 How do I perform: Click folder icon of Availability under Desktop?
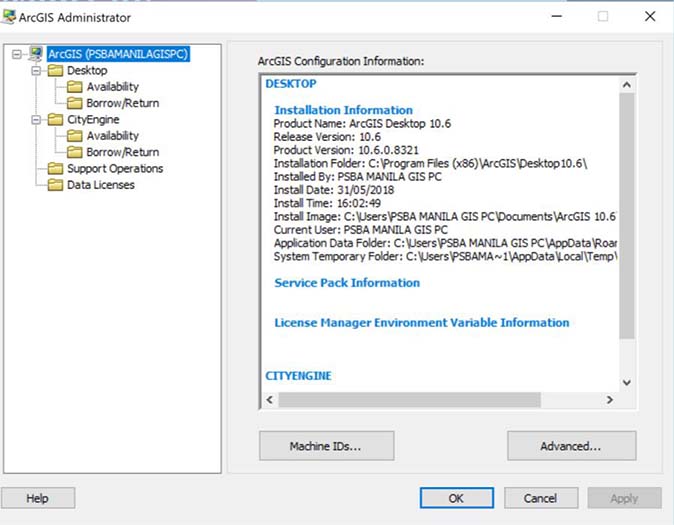75,87
